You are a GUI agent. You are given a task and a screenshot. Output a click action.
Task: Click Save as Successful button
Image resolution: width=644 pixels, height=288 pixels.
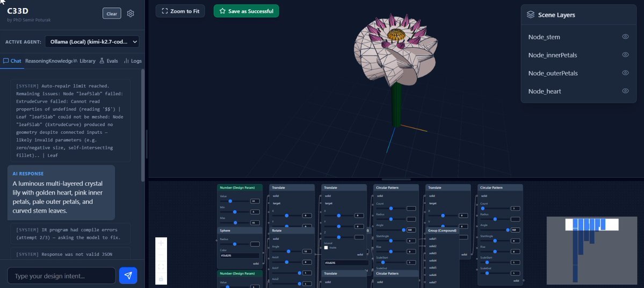[246, 11]
